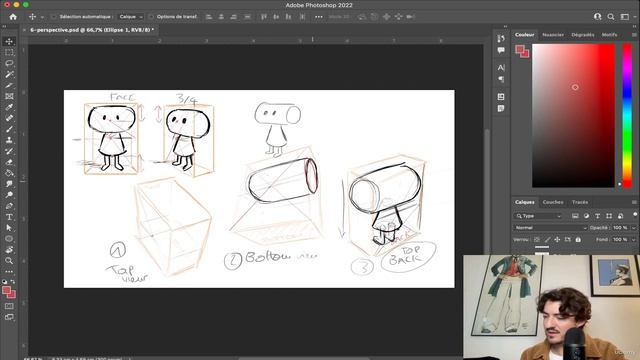Toggle shape layer filter in Calques
The image size is (640, 360).
[x=609, y=216]
